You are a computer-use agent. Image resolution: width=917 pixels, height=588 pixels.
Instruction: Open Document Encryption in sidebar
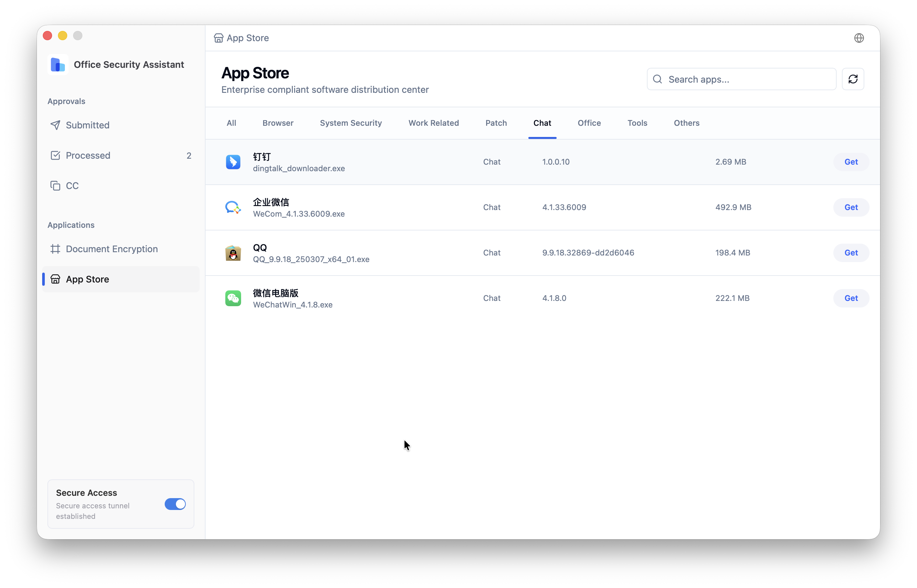tap(112, 249)
